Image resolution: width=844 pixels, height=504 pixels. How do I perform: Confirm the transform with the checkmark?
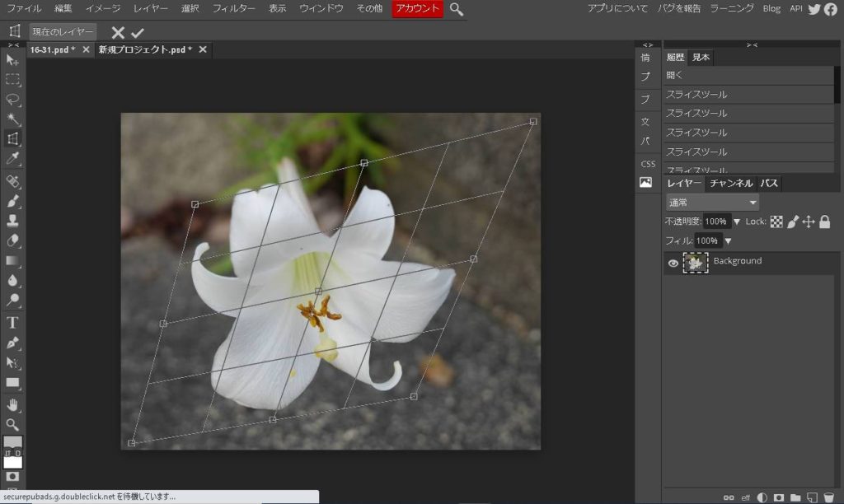pos(138,32)
